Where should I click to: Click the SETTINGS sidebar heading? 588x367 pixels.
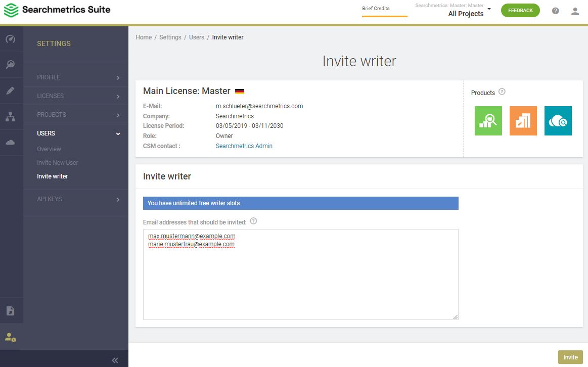point(54,43)
